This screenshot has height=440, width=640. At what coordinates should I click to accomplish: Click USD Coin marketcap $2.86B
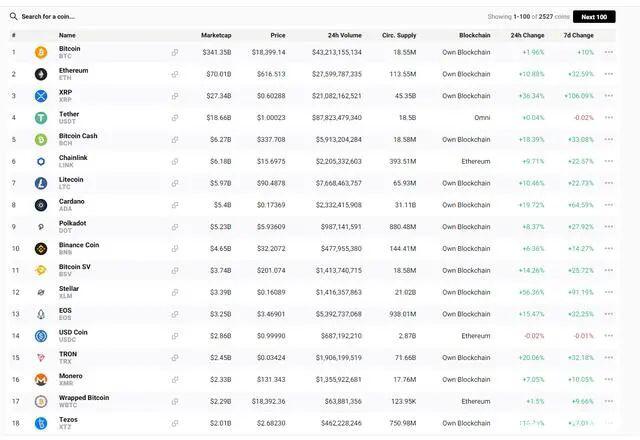[x=220, y=336]
